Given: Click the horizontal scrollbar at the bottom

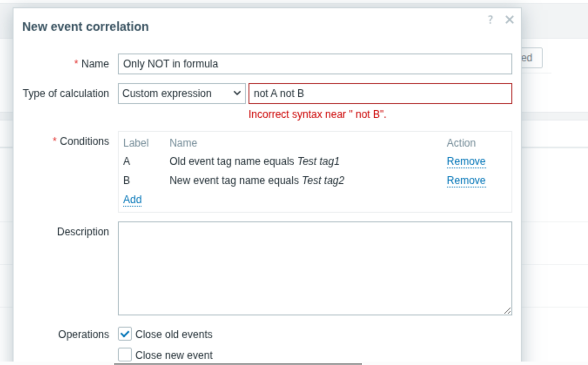Looking at the screenshot, I should pyautogui.click(x=238, y=363).
